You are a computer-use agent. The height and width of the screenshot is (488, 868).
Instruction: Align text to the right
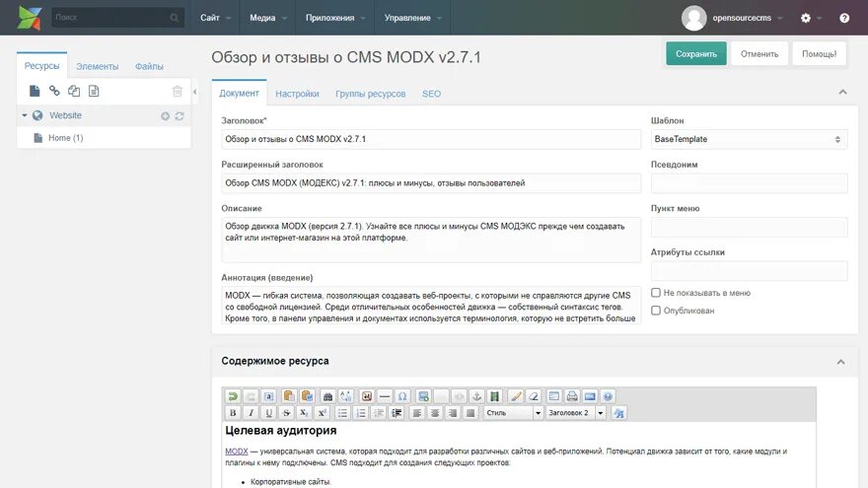(453, 413)
